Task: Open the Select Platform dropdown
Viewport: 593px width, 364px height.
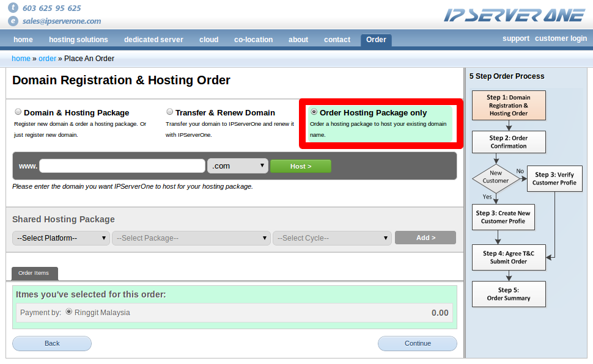Action: pyautogui.click(x=61, y=238)
